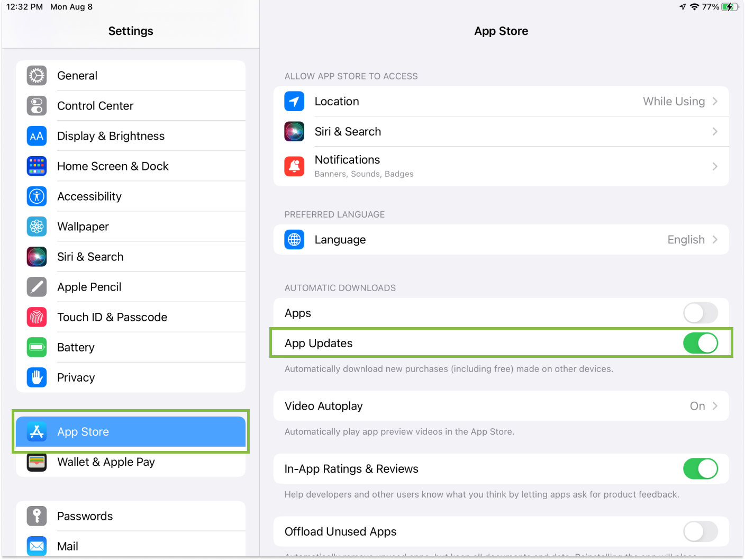
Task: Open the Privacy hand icon
Action: [x=37, y=377]
